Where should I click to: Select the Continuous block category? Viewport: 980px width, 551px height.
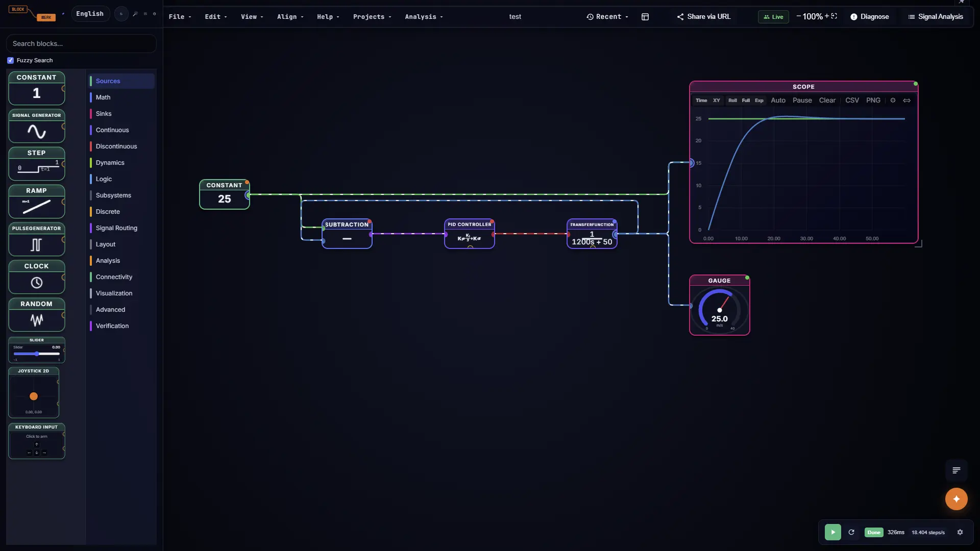click(121, 130)
